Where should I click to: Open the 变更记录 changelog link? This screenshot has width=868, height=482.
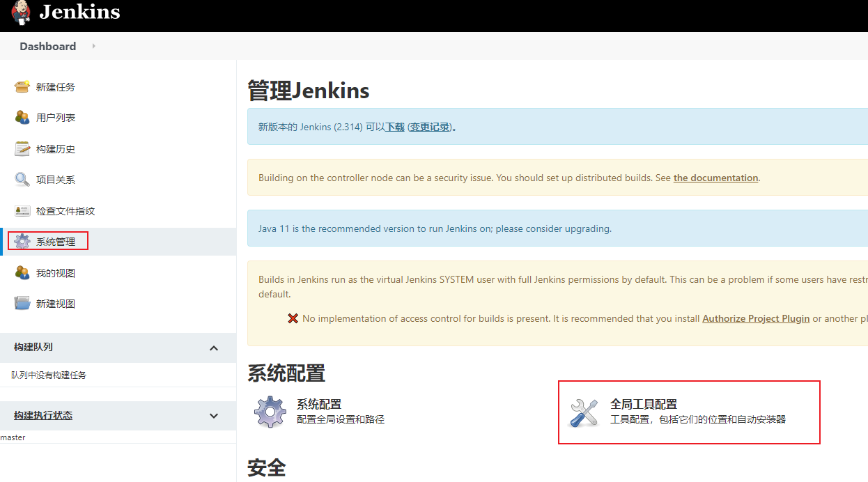pyautogui.click(x=430, y=127)
